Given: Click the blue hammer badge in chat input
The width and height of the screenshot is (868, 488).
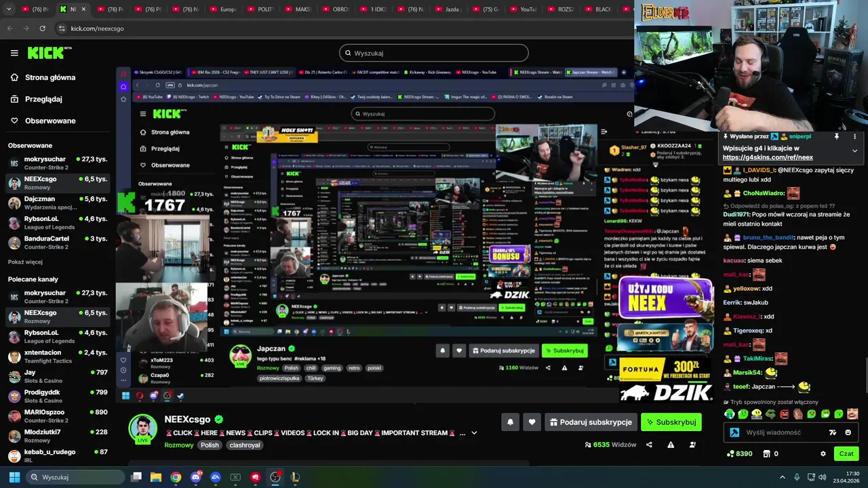Looking at the screenshot, I should [734, 432].
